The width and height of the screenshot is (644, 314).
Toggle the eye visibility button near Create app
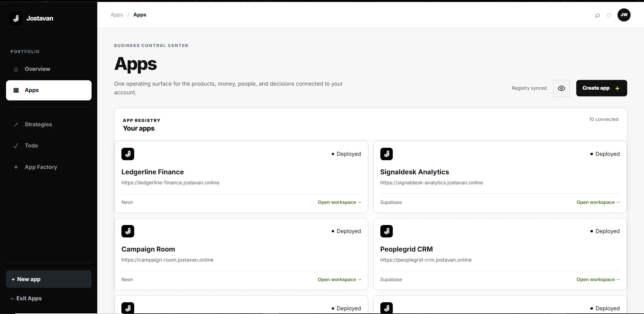(x=561, y=88)
